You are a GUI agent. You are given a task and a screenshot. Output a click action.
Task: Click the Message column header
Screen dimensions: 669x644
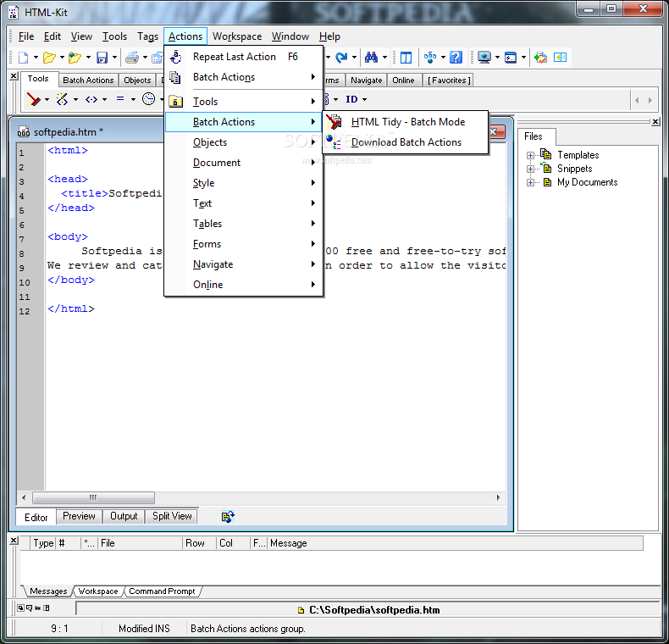click(x=455, y=543)
